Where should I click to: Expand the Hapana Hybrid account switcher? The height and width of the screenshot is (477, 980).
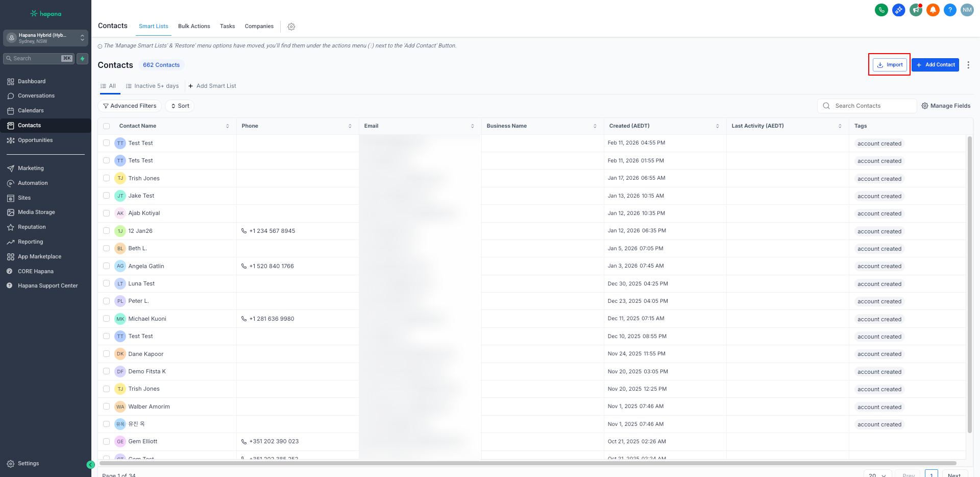point(45,38)
